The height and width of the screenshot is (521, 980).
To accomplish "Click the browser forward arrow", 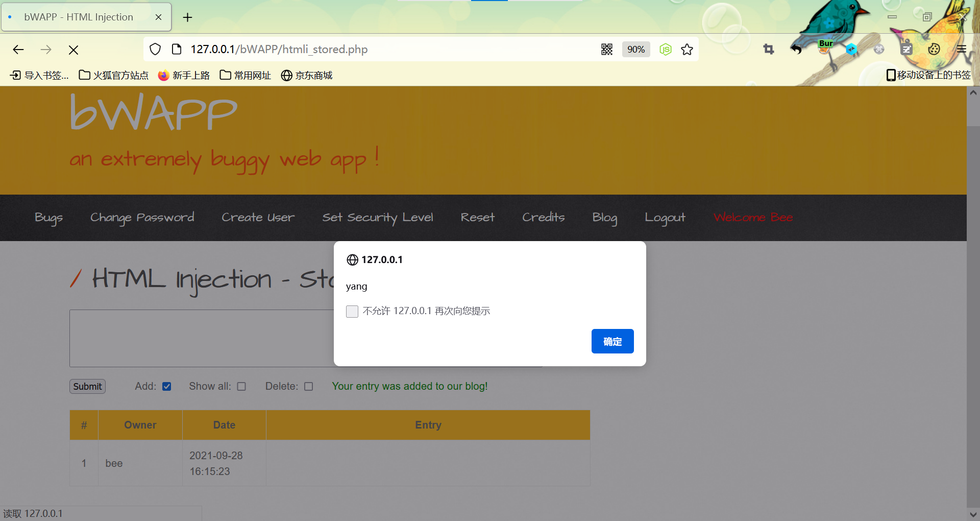I will 46,50.
